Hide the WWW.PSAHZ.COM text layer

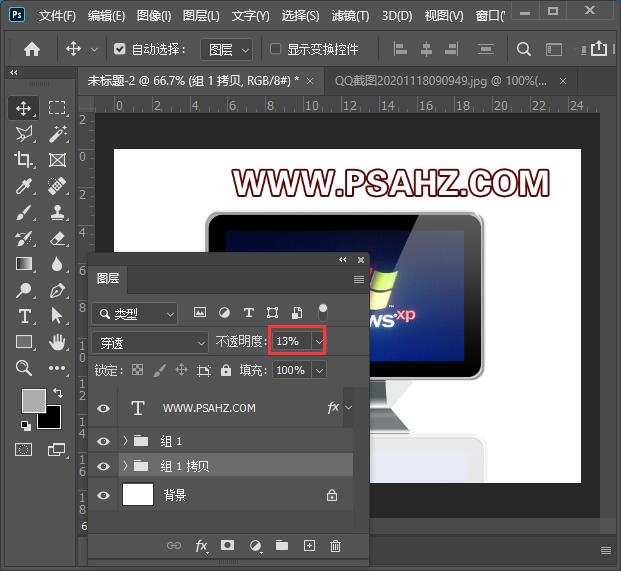(103, 408)
